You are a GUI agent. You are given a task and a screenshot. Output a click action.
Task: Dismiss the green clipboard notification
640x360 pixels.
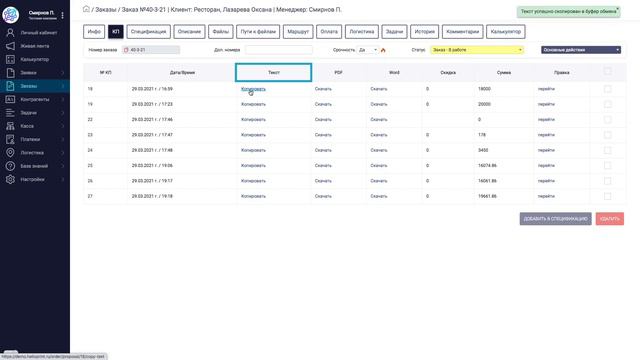(x=618, y=8)
